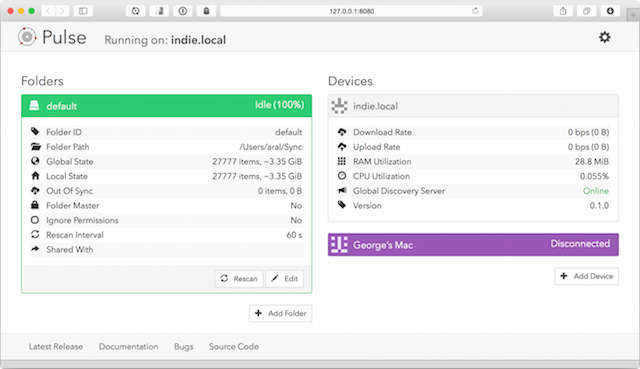640x369 pixels.
Task: Add a new device
Action: (587, 276)
